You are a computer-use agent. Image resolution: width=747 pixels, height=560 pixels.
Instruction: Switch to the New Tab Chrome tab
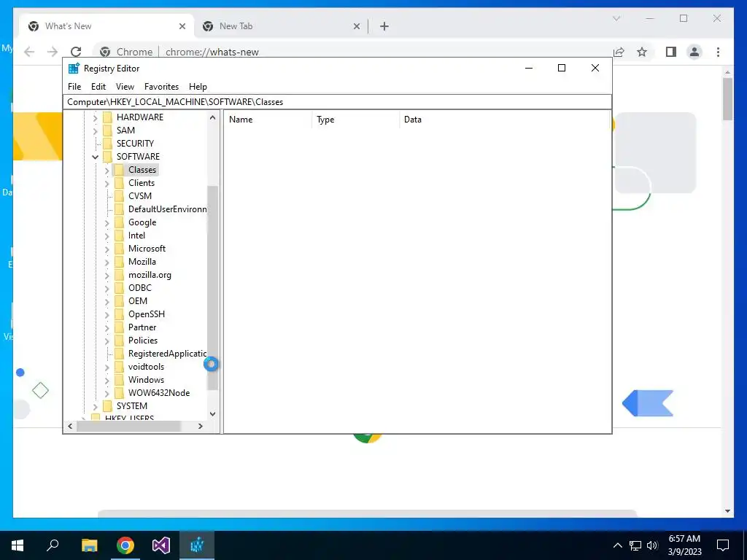click(281, 26)
